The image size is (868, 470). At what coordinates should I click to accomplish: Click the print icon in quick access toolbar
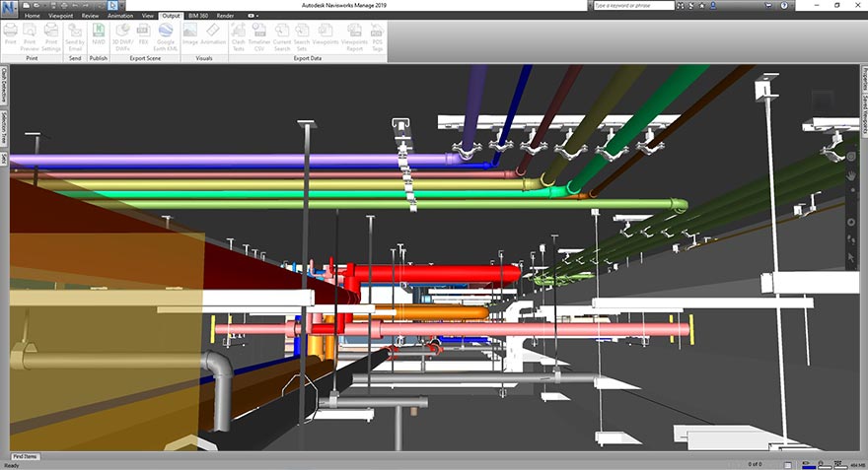(64, 5)
